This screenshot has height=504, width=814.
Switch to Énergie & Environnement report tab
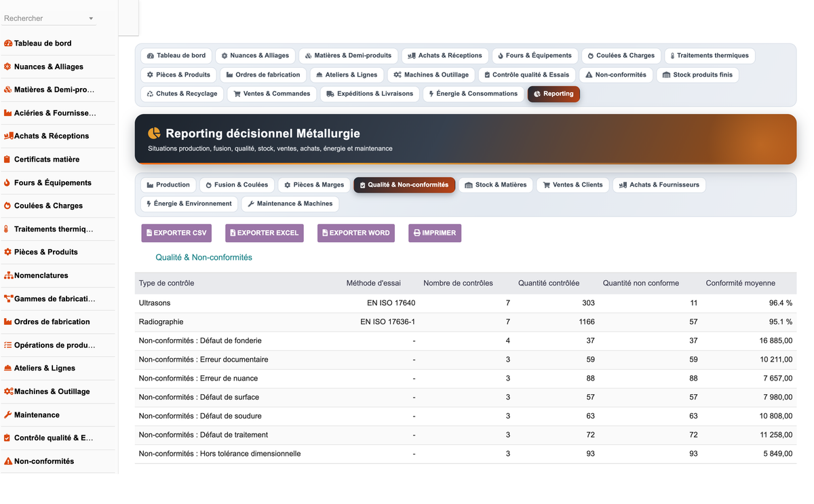click(x=189, y=203)
